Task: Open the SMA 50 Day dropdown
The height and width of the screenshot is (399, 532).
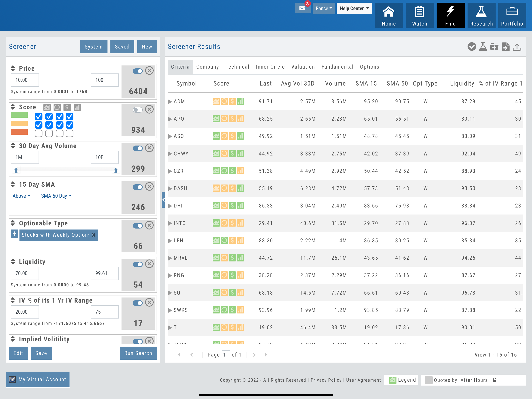Action: (56, 196)
